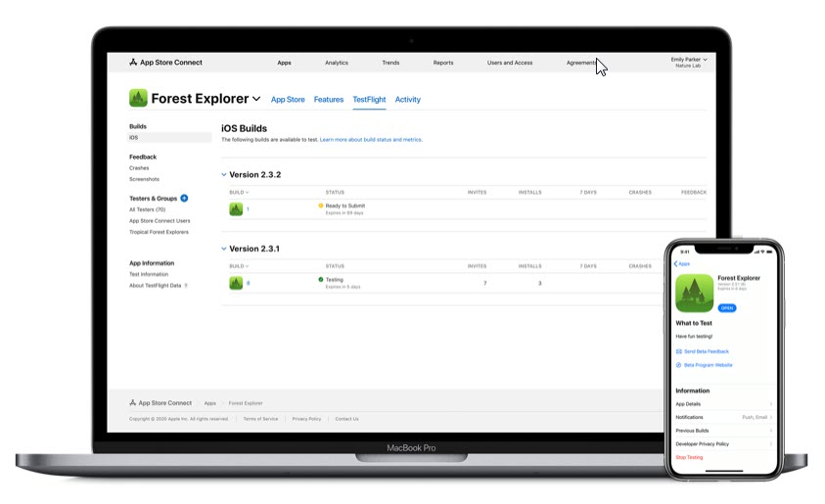Click the build icon in the Version 2.3.1 row
The width and height of the screenshot is (825, 504).
(x=236, y=283)
